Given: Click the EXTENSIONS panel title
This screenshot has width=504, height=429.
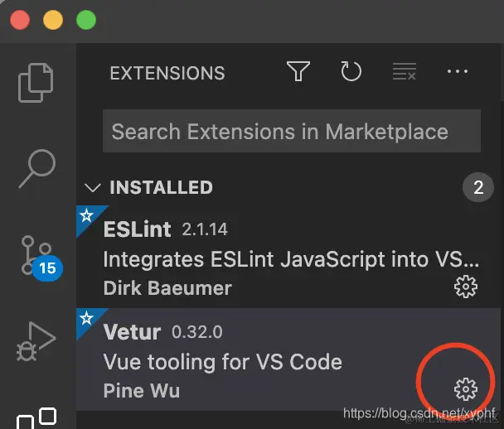Looking at the screenshot, I should click(167, 73).
